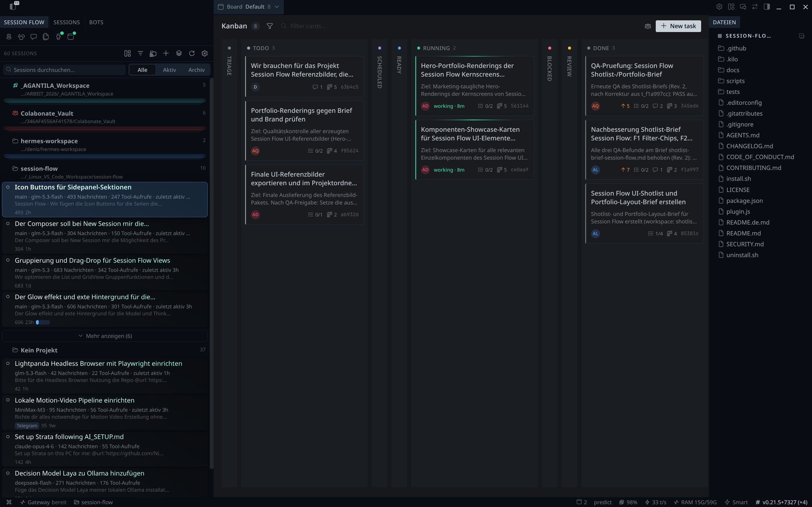Open the sessions sort filter icon
Image resolution: width=812 pixels, height=507 pixels.
pyautogui.click(x=140, y=53)
